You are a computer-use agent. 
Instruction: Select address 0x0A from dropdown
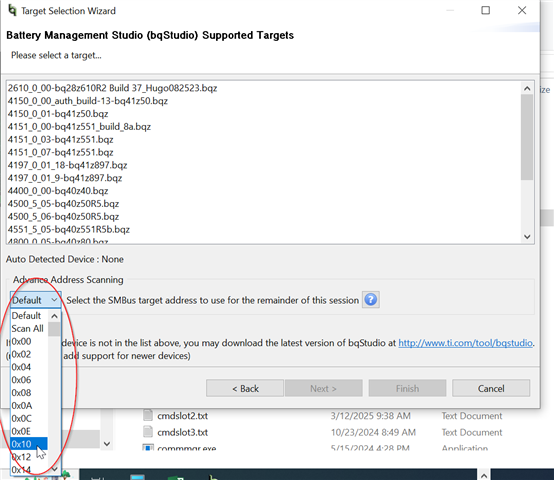tap(22, 405)
